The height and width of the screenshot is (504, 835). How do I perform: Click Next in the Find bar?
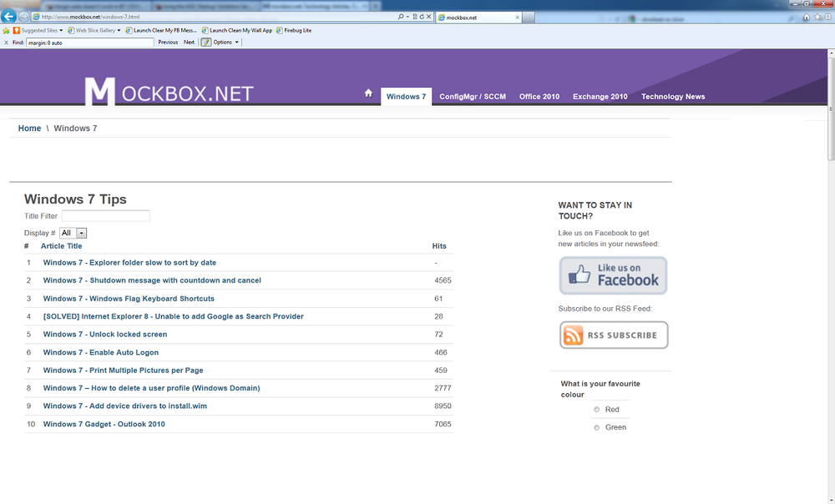(x=189, y=42)
